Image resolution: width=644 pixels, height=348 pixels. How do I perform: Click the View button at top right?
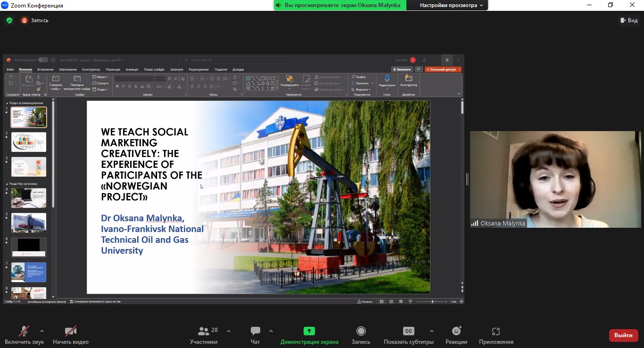pyautogui.click(x=628, y=20)
